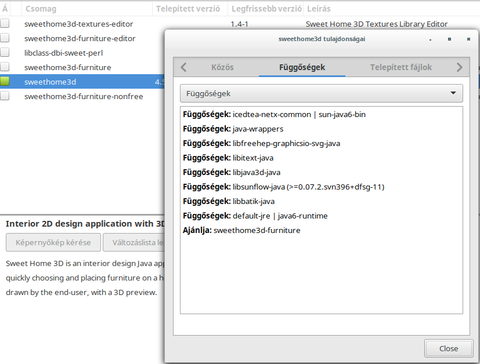The width and height of the screenshot is (480, 364).
Task: Open the Függőségek dropdown selector
Action: point(321,93)
